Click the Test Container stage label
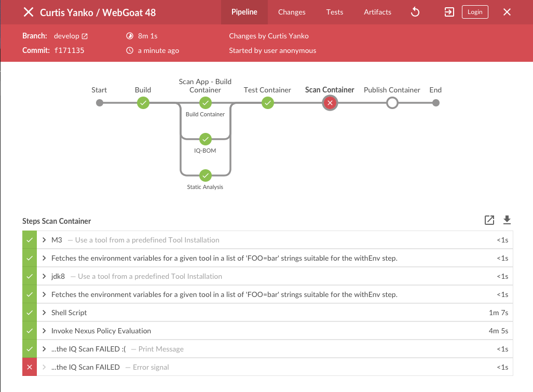This screenshot has height=392, width=533. 267,90
